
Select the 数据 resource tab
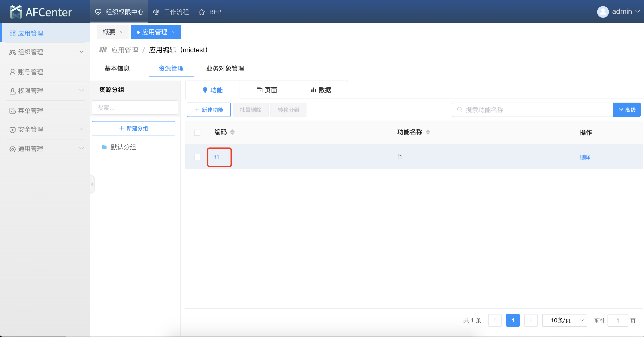[321, 90]
